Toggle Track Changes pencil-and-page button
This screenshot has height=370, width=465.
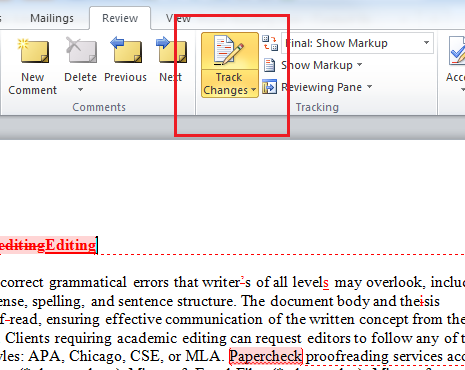click(230, 51)
